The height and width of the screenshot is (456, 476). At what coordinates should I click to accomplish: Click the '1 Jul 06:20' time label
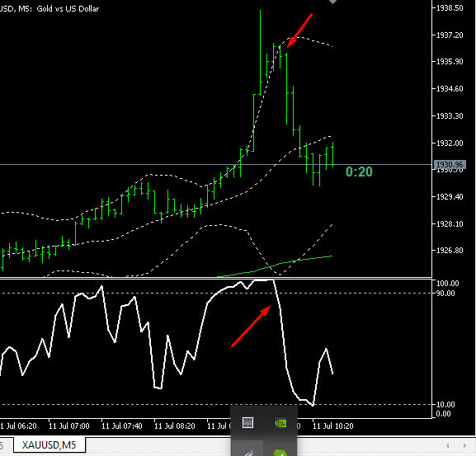pos(18,426)
